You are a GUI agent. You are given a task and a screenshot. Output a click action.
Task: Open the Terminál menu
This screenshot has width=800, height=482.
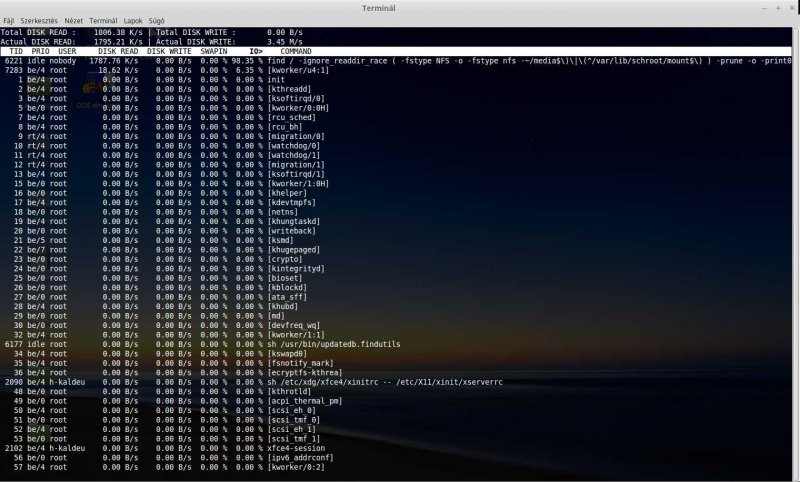(x=104, y=20)
